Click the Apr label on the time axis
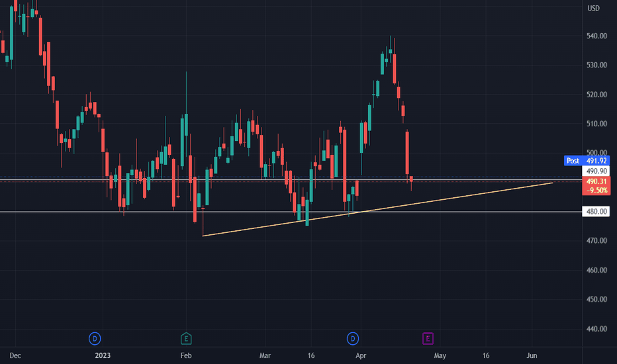617x364 pixels. (x=361, y=356)
